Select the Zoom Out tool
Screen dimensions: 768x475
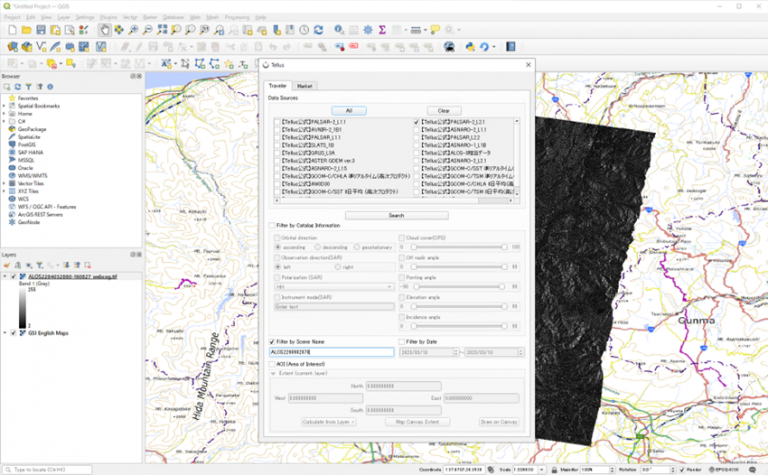147,30
